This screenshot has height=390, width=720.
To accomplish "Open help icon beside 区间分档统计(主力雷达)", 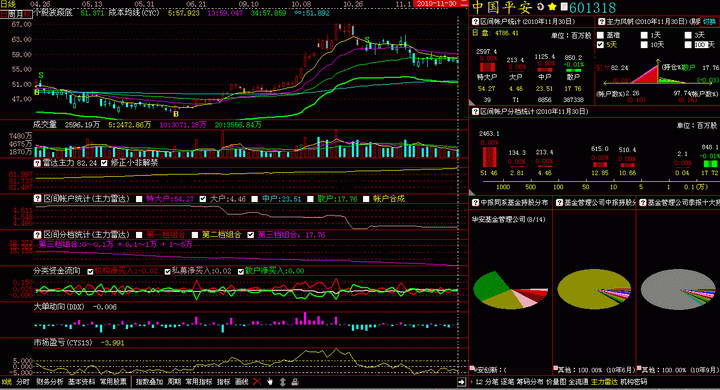I will tap(37, 234).
